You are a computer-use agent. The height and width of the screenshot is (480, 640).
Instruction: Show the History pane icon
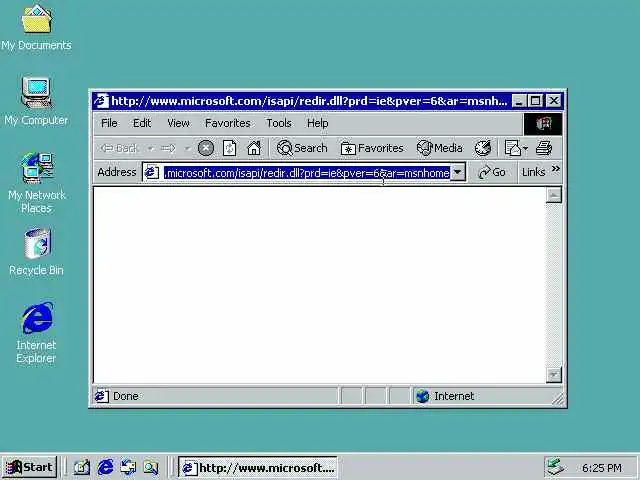[x=482, y=148]
